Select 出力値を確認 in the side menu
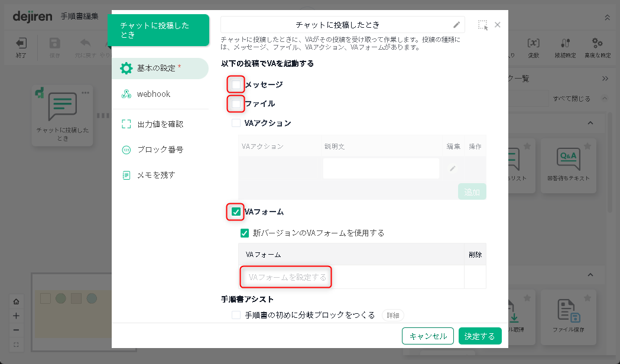The width and height of the screenshot is (620, 364). pos(160,124)
